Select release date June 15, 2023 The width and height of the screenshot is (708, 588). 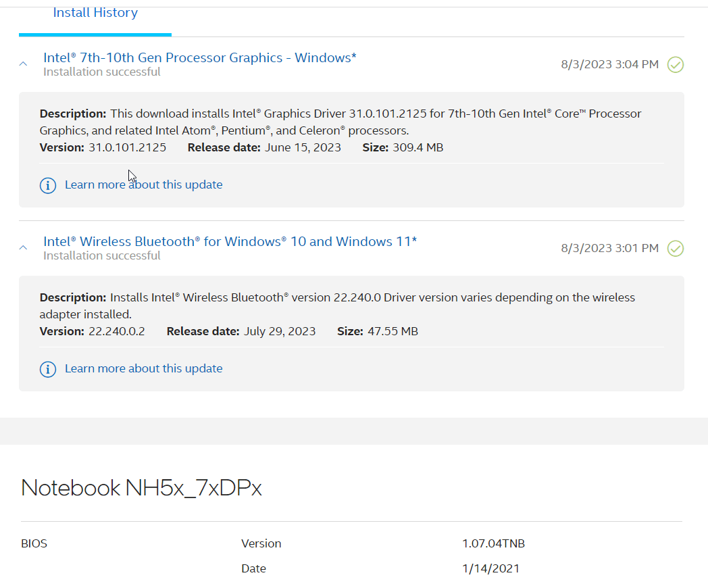(303, 148)
